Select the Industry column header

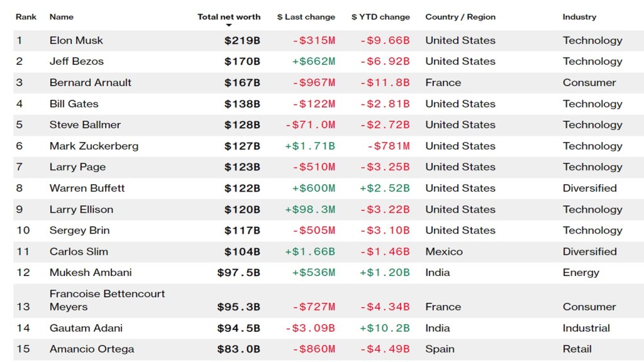tap(579, 17)
